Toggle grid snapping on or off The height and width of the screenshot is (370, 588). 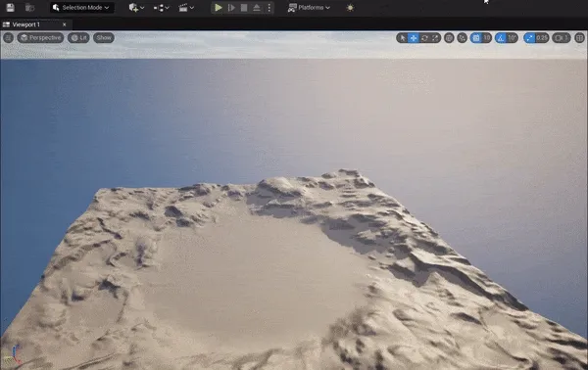tap(476, 38)
